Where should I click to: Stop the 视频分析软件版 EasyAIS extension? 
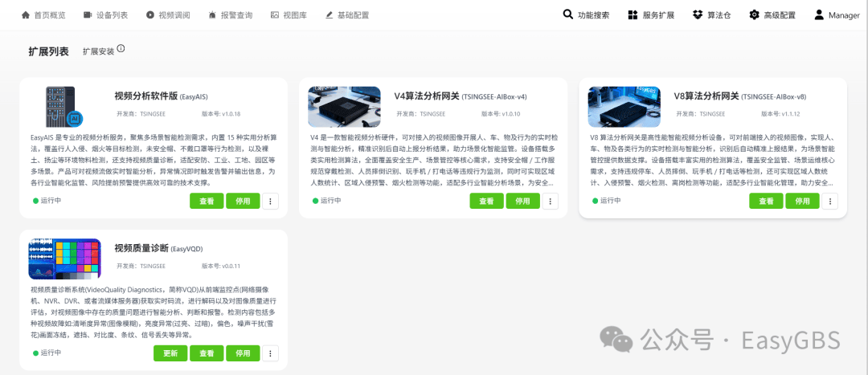[x=243, y=201]
